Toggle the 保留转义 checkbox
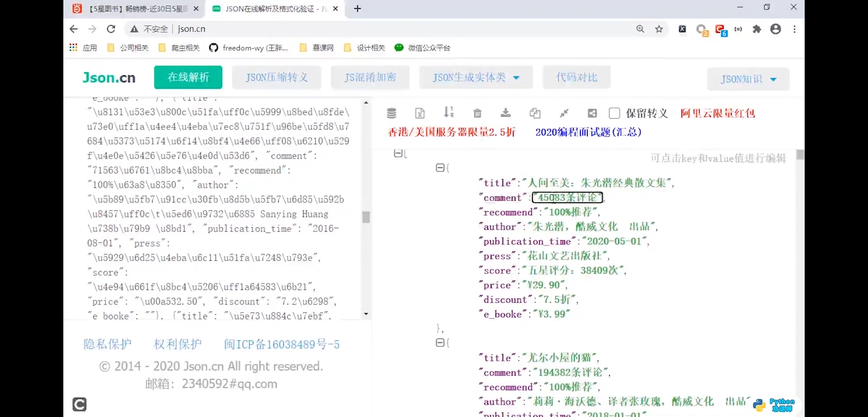The height and width of the screenshot is (417, 868). [x=614, y=113]
